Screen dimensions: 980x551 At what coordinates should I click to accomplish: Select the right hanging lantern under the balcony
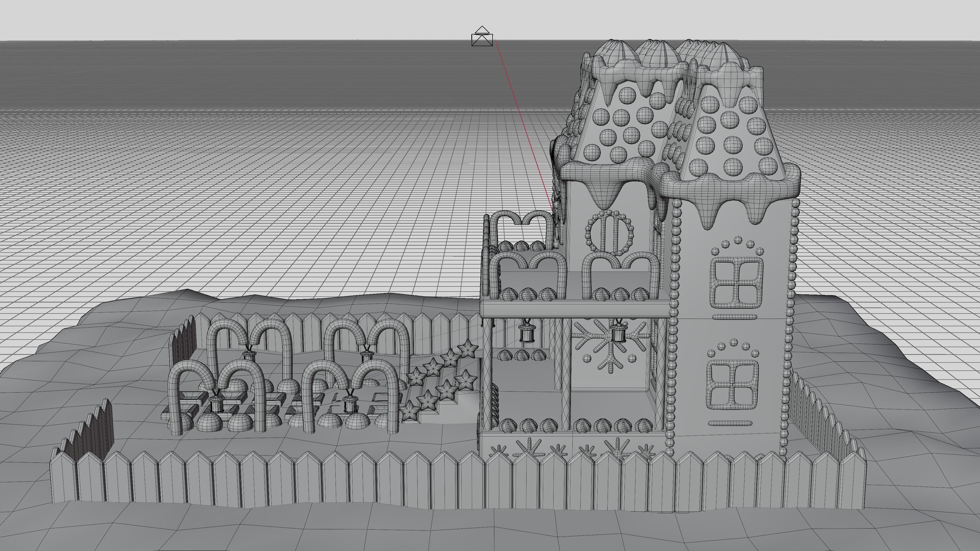619,331
